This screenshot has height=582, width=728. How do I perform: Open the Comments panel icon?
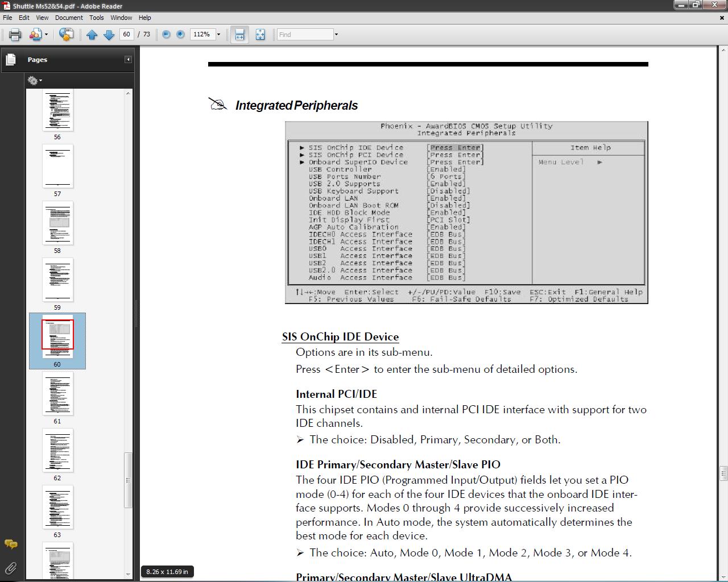11,544
